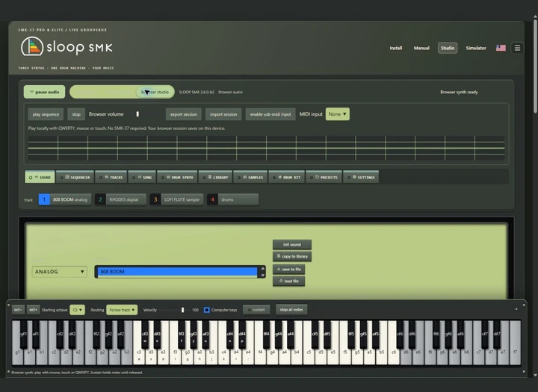This screenshot has height=392, width=538.
Task: Click the sloop SMK logo icon
Action: (x=32, y=46)
